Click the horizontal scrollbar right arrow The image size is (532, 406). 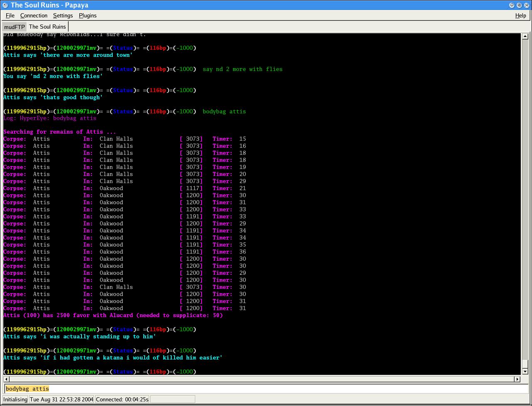click(x=517, y=379)
